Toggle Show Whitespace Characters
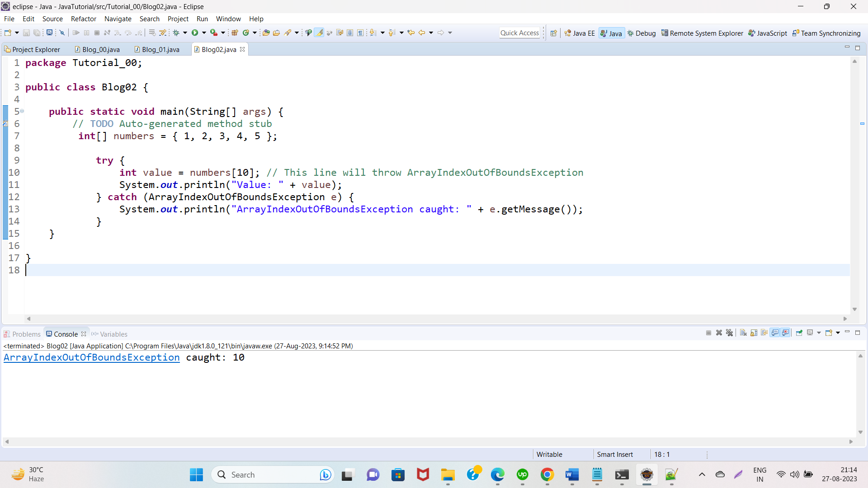The width and height of the screenshot is (868, 488). pyautogui.click(x=360, y=33)
